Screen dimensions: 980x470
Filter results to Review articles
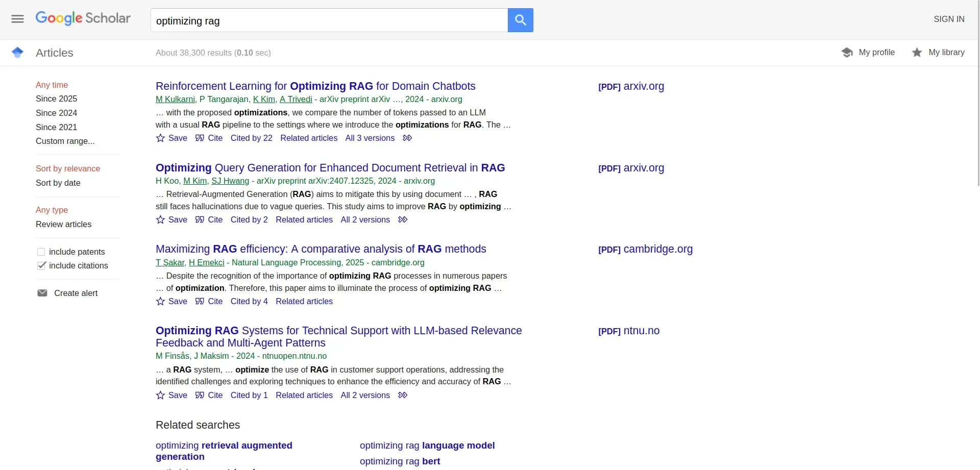pyautogui.click(x=63, y=224)
